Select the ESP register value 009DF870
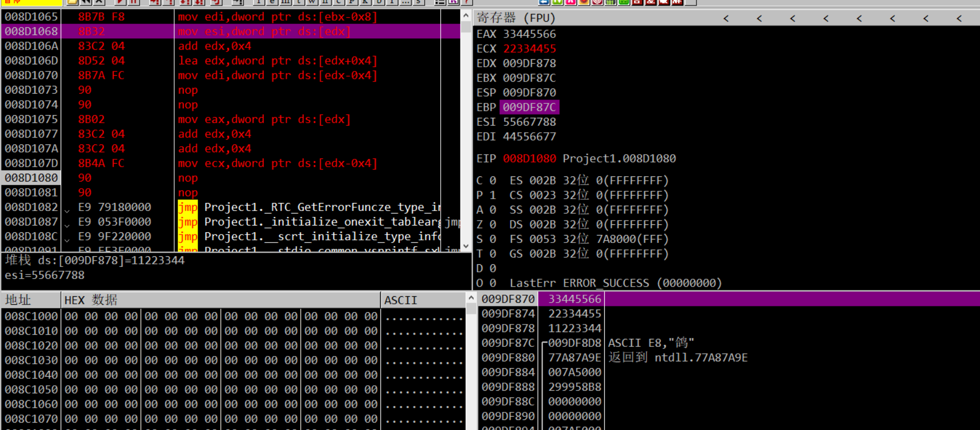Image resolution: width=980 pixels, height=430 pixels. 529,93
